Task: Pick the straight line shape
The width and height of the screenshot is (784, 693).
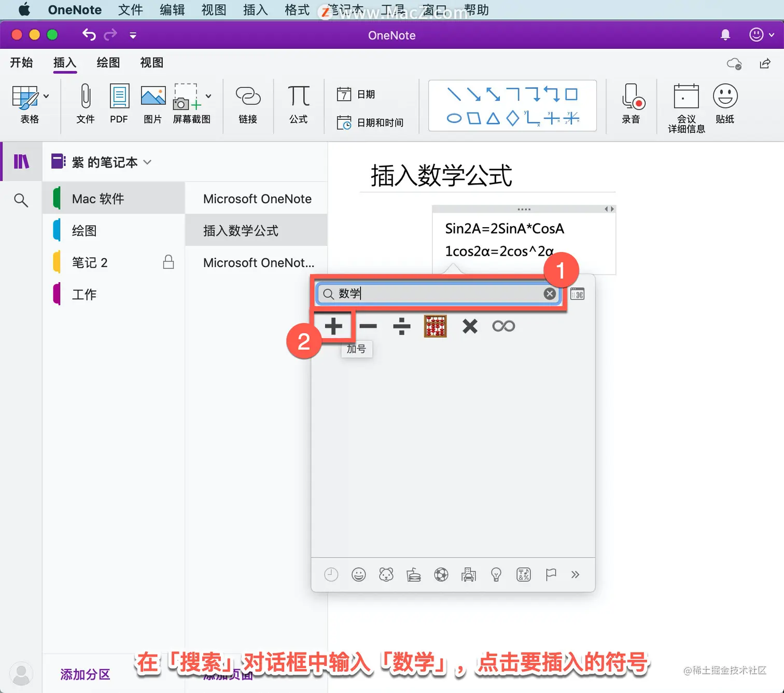Action: tap(454, 94)
